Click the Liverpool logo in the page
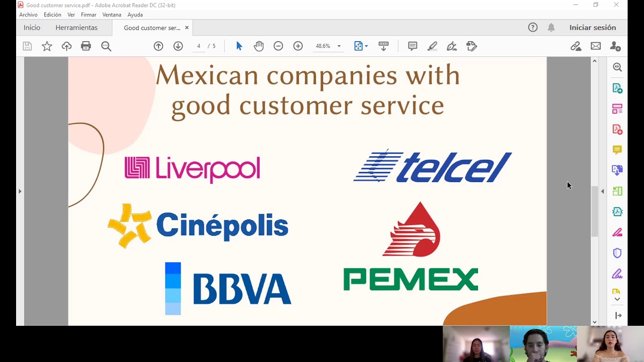The width and height of the screenshot is (644, 362). 192,169
